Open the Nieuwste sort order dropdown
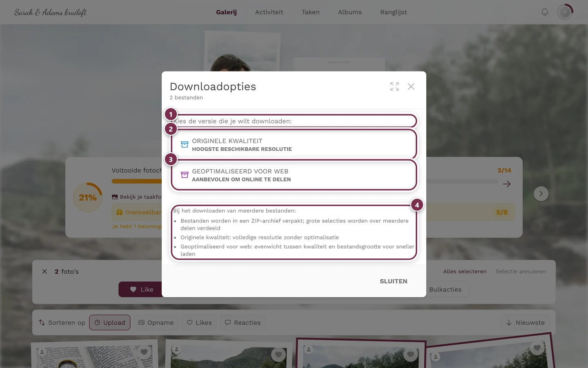588x368 pixels. click(525, 323)
